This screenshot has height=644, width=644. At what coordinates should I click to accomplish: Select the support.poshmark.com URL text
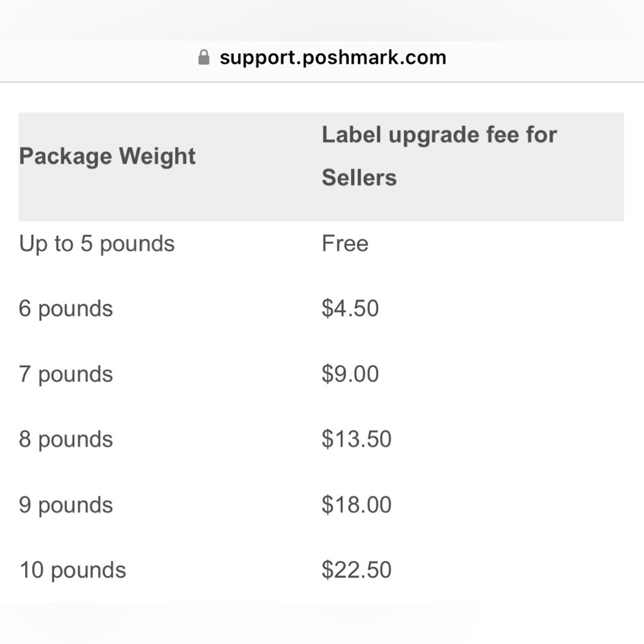click(333, 57)
